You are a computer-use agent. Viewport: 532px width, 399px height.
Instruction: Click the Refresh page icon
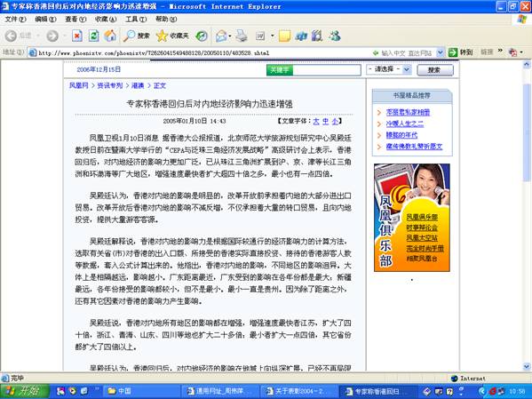point(93,36)
